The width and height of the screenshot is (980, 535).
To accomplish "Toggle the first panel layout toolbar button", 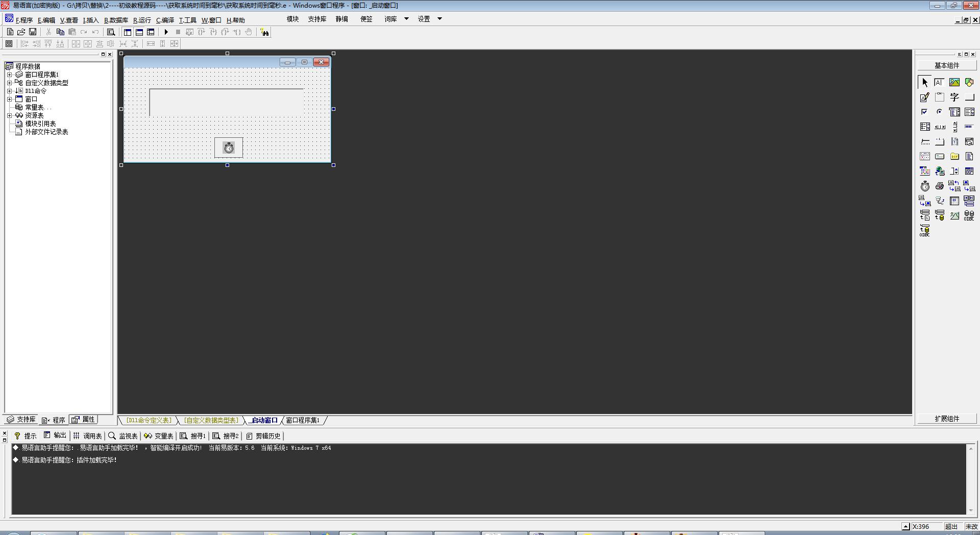I will pyautogui.click(x=128, y=32).
